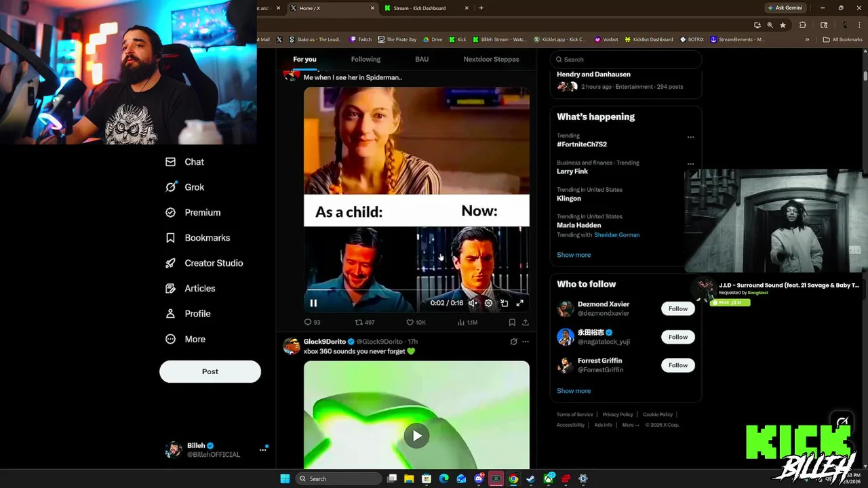The height and width of the screenshot is (488, 868).
Task: Follow Forrest Griffin
Action: tap(678, 365)
